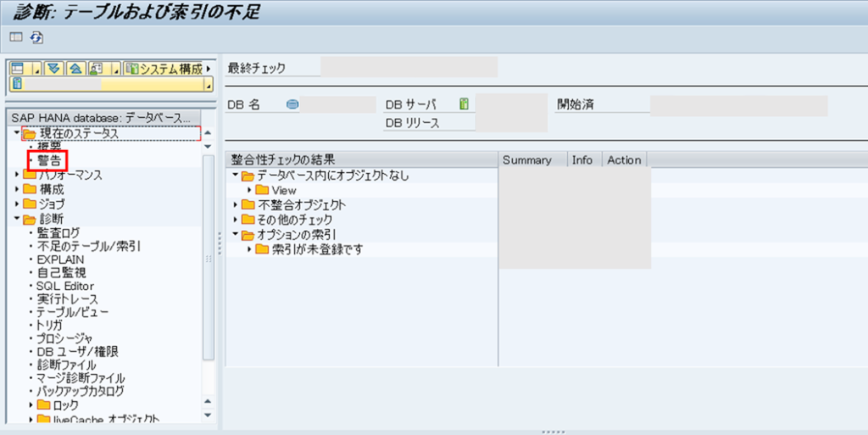The width and height of the screenshot is (868, 435).
Task: Click the DB 名 database icon
Action: [x=292, y=104]
